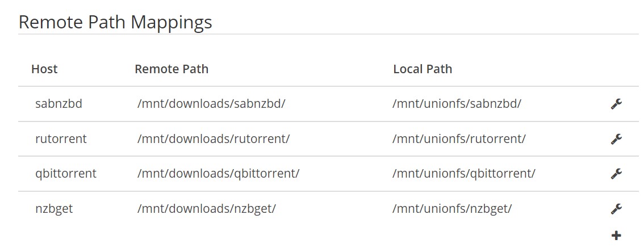Viewport: 644px width, 252px height.
Task: Click the Host column header
Action: pyautogui.click(x=44, y=69)
